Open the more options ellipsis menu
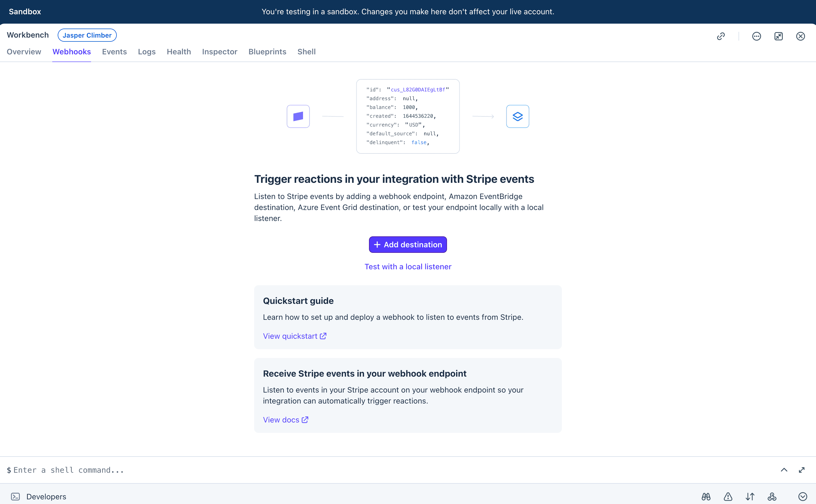 coord(756,36)
